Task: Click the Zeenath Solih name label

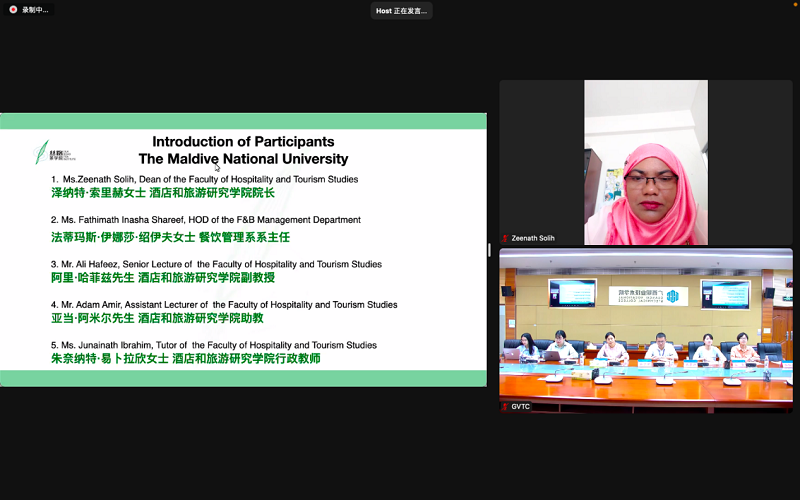Action: click(x=533, y=238)
